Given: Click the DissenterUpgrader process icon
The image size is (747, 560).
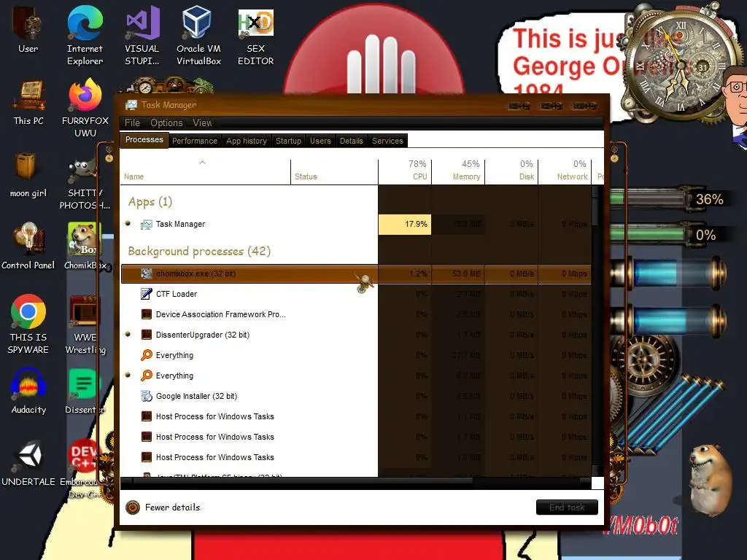Looking at the screenshot, I should coord(146,335).
